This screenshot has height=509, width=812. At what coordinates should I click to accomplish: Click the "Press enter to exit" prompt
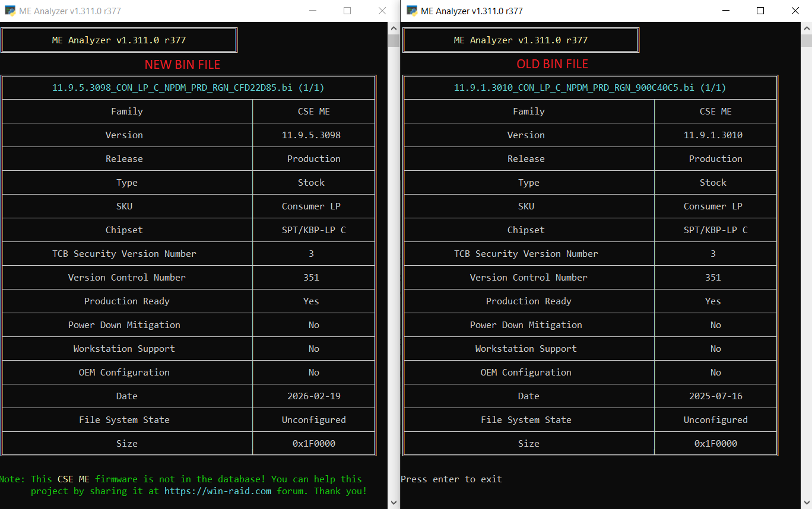pos(451,479)
